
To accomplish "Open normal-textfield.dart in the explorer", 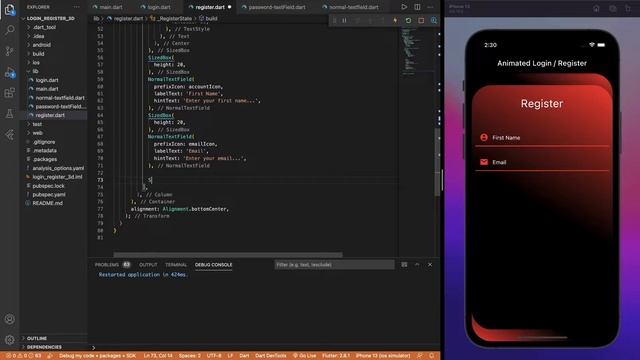I will [x=60, y=98].
